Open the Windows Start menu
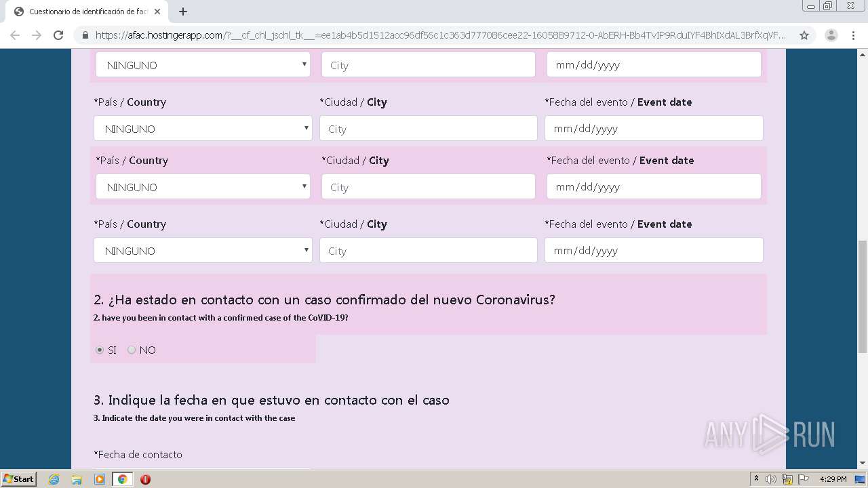Viewport: 868px width, 488px height. point(18,479)
